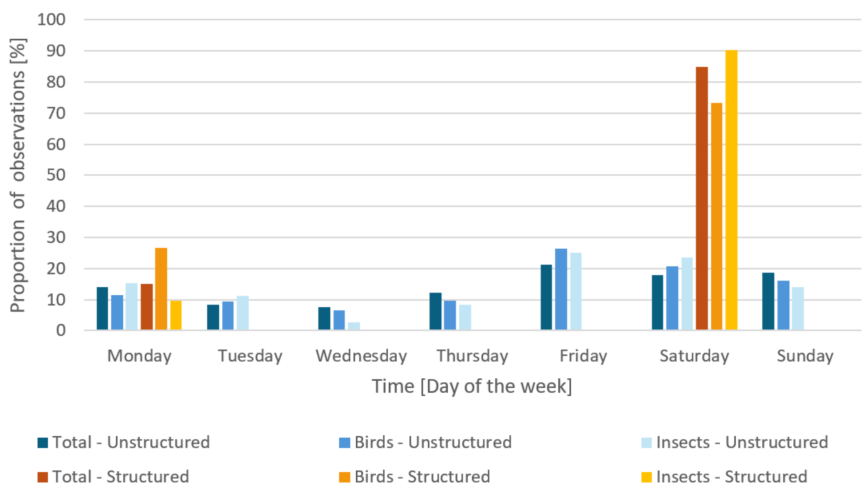The height and width of the screenshot is (491, 868).
Task: Click the Birds - Unstructured legend swatch
Action: (344, 443)
